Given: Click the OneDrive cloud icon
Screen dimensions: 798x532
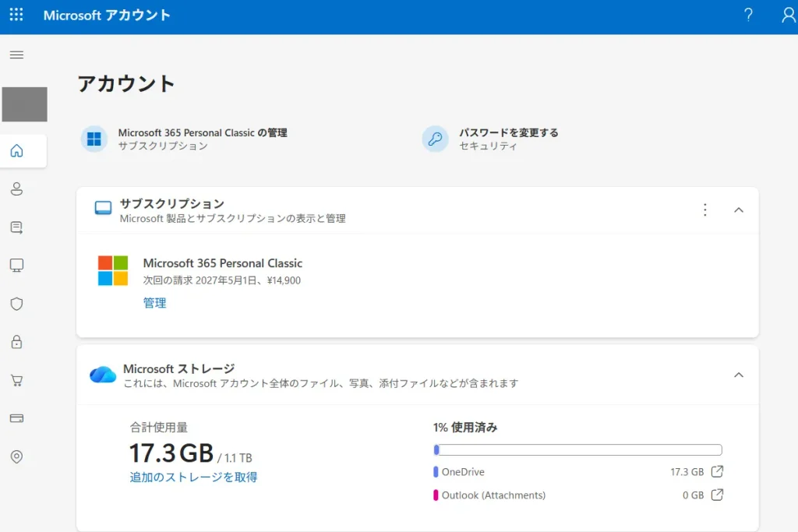Looking at the screenshot, I should pos(103,375).
